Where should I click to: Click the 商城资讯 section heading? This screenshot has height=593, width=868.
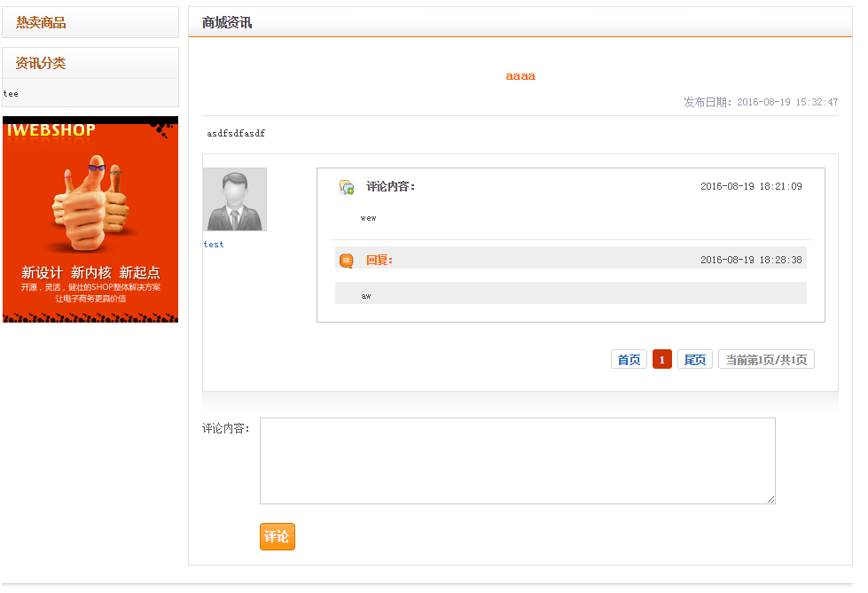point(227,23)
